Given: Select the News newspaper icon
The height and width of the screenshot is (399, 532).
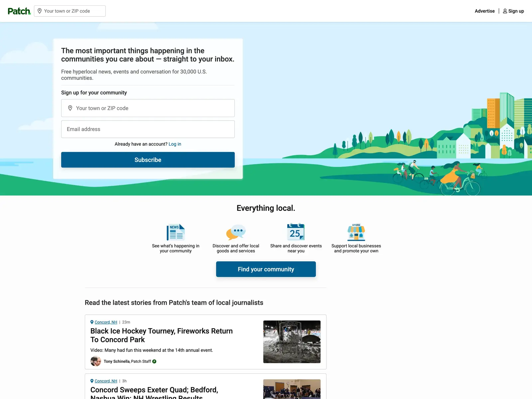Looking at the screenshot, I should [x=176, y=232].
